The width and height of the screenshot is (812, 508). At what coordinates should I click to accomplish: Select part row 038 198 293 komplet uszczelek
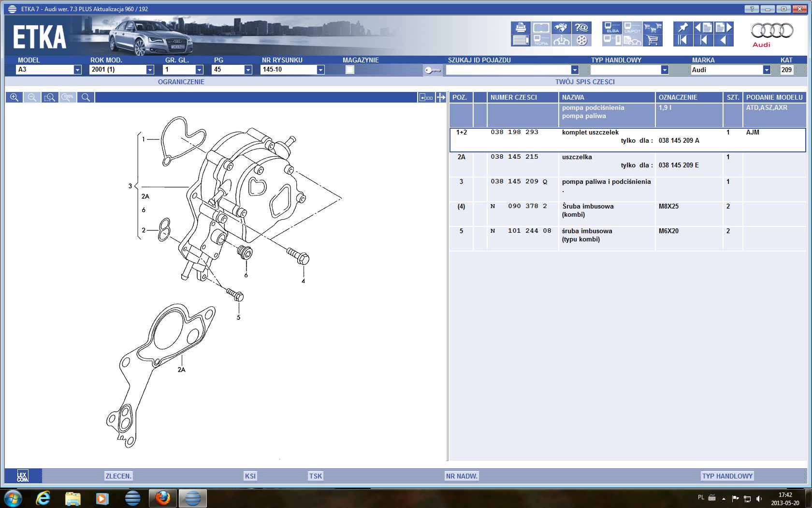click(628, 140)
